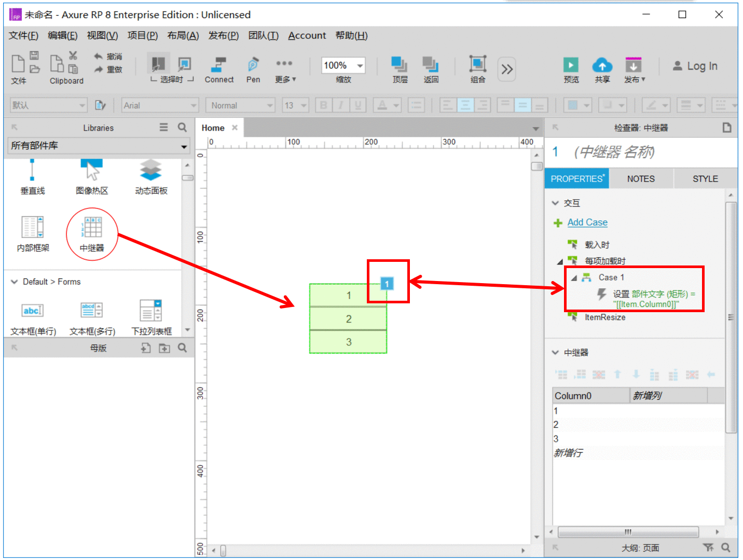Switch to the NOTES tab
The width and height of the screenshot is (743, 560).
[641, 178]
